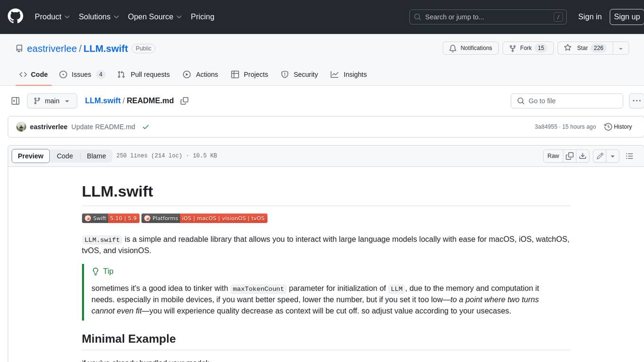Expand the Open Source menu
This screenshot has width=644, height=362.
tap(155, 17)
